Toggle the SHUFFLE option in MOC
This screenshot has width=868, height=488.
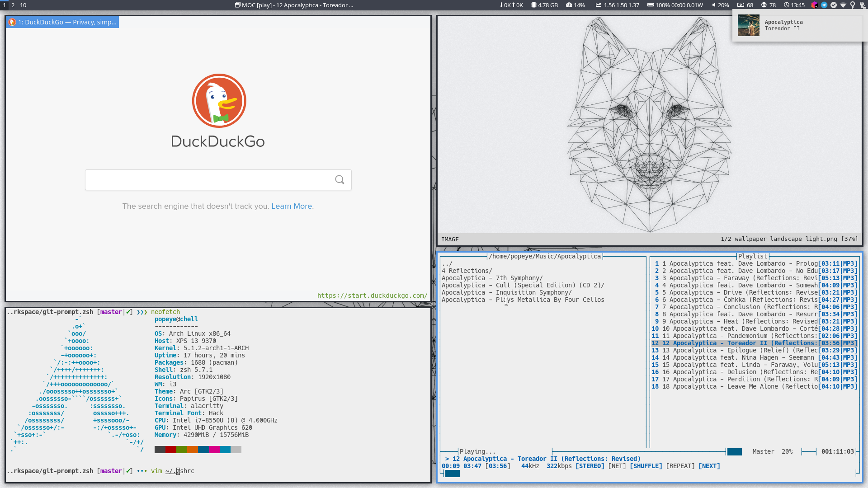click(646, 466)
